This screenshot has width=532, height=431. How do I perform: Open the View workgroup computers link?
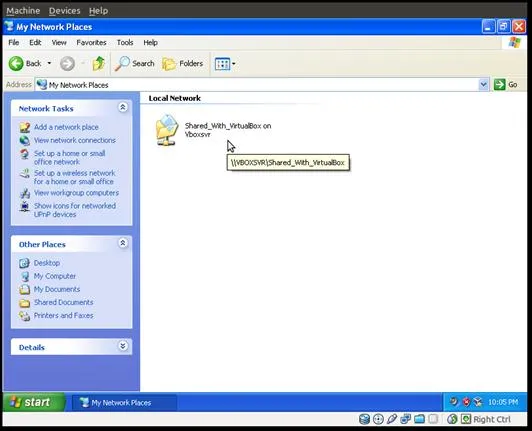coord(76,193)
